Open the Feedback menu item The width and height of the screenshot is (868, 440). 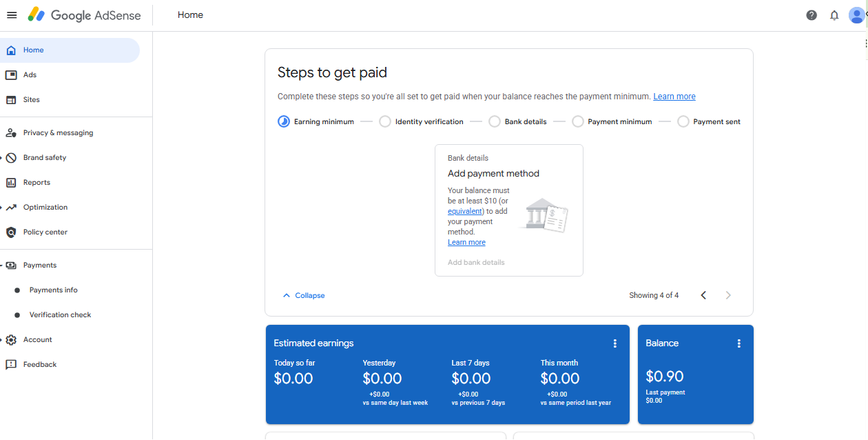pos(70,365)
